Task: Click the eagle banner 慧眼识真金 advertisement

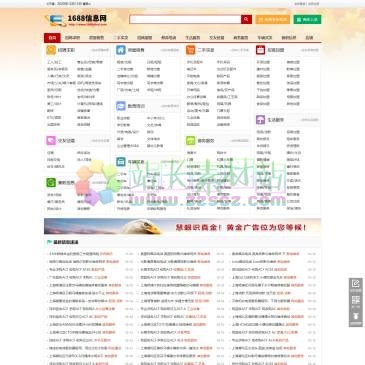Action: pos(182,227)
